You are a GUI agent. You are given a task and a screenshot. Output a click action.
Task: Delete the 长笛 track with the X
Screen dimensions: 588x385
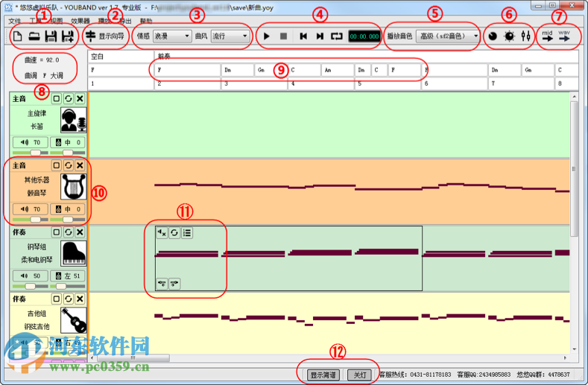point(80,98)
